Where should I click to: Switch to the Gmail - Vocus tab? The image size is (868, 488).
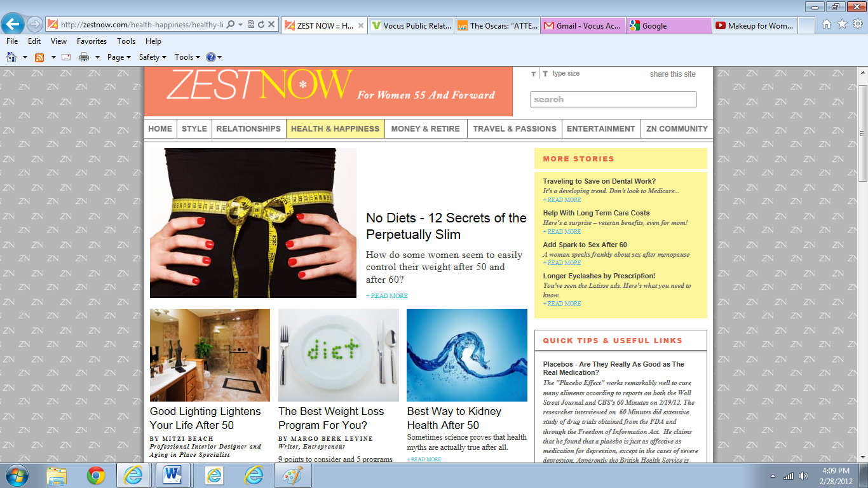(583, 25)
